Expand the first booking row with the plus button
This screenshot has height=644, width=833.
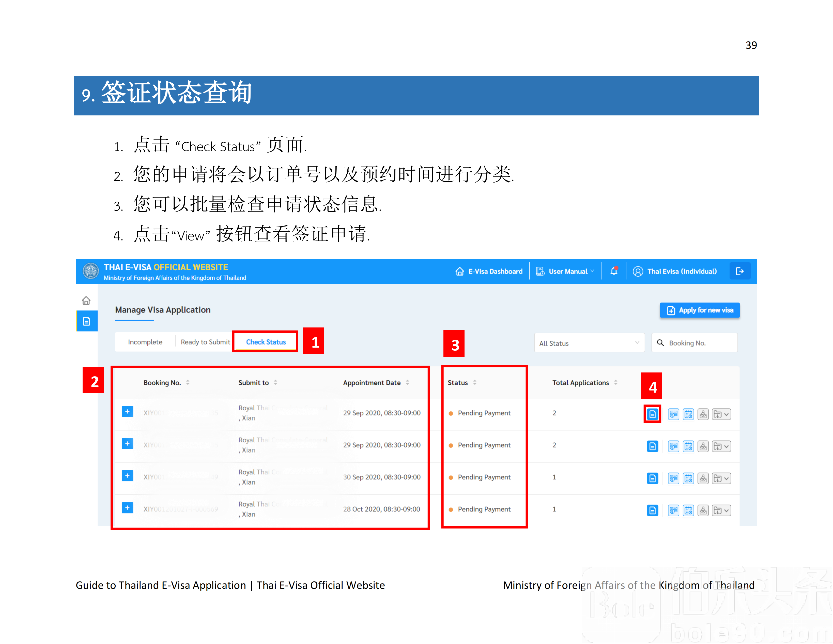127,412
